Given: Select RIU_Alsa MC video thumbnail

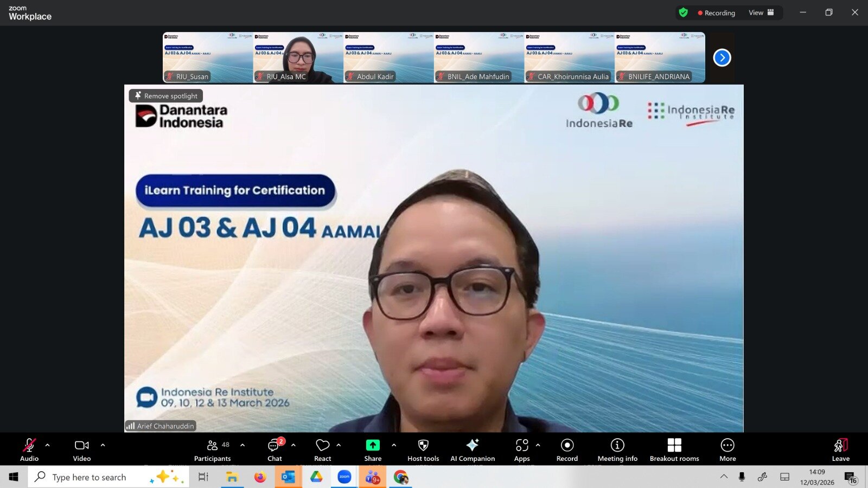Looking at the screenshot, I should tap(298, 57).
